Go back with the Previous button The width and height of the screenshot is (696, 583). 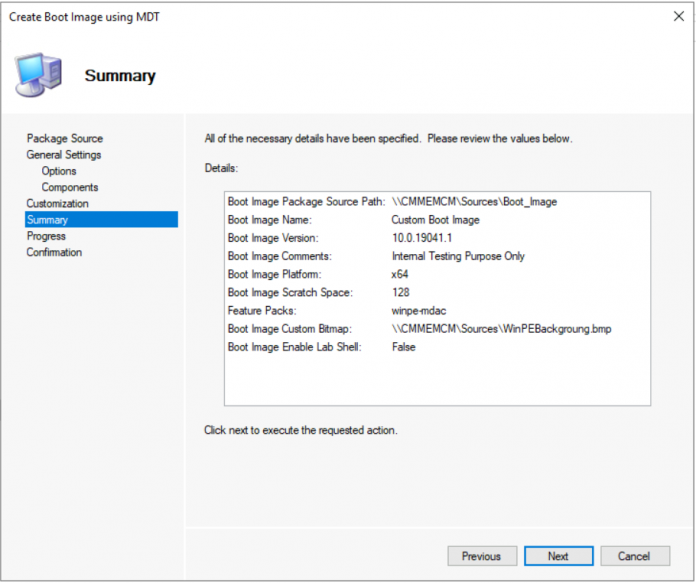click(481, 556)
